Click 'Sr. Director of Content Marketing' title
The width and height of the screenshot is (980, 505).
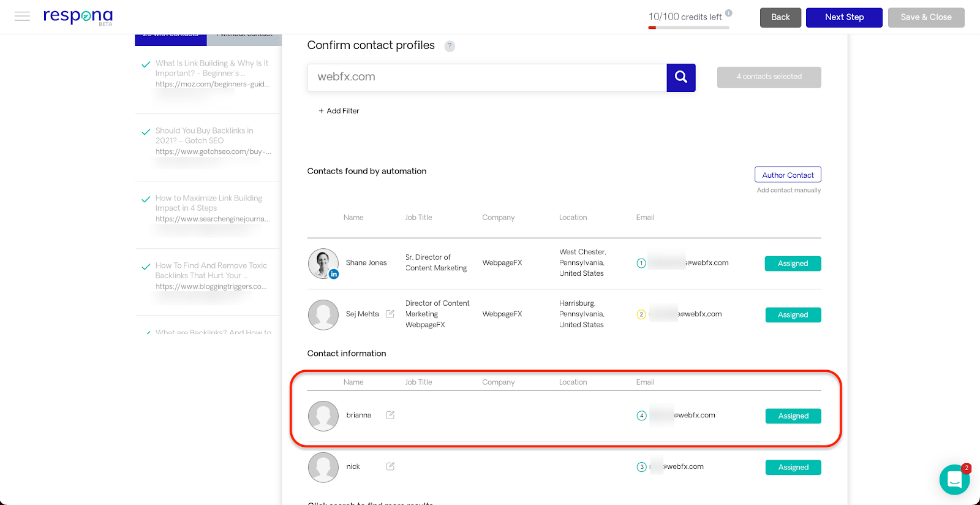click(436, 263)
